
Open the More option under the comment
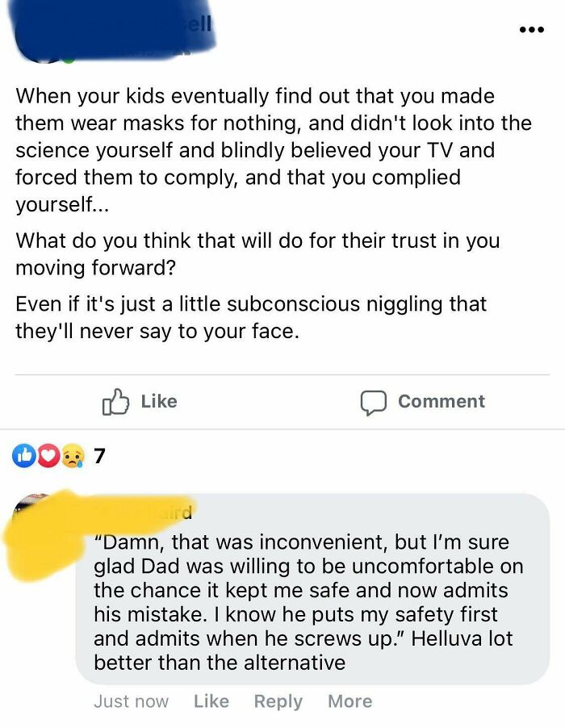click(350, 701)
